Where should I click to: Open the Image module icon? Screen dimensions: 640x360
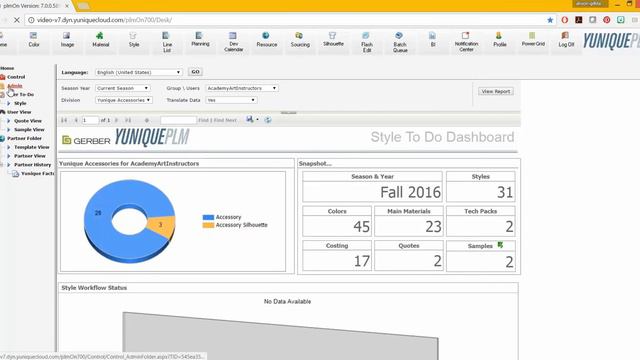pos(67,40)
